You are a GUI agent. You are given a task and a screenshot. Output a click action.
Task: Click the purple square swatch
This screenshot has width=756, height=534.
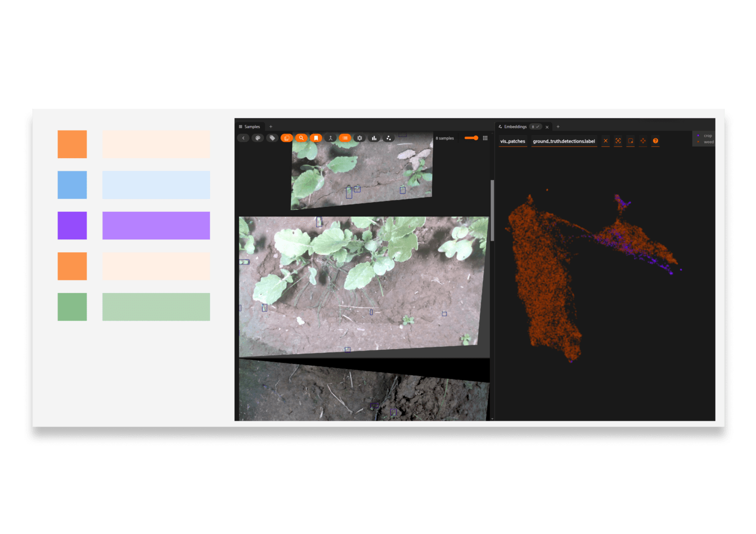72,226
